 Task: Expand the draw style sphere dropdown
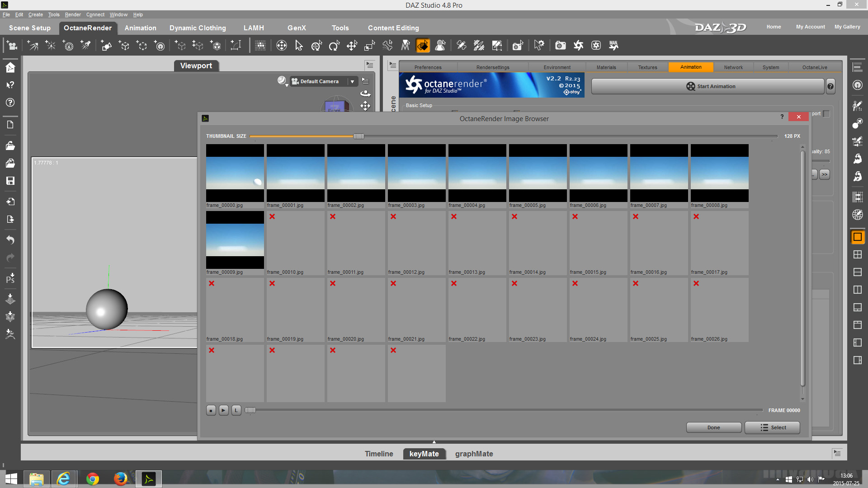pyautogui.click(x=283, y=81)
